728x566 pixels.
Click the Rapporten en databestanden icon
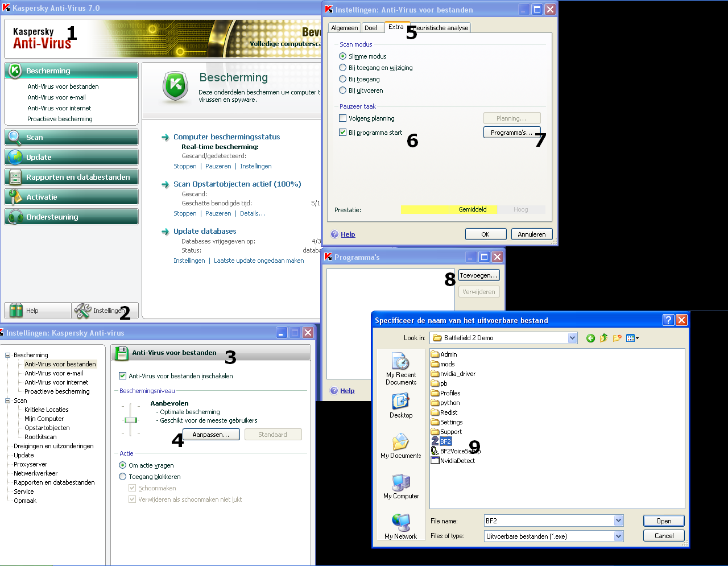(x=15, y=177)
